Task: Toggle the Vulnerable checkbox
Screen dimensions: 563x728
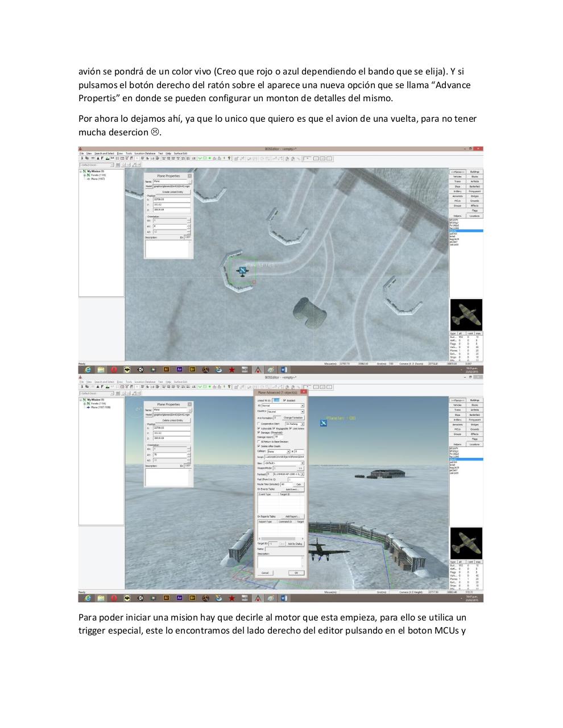Action: tap(259, 428)
